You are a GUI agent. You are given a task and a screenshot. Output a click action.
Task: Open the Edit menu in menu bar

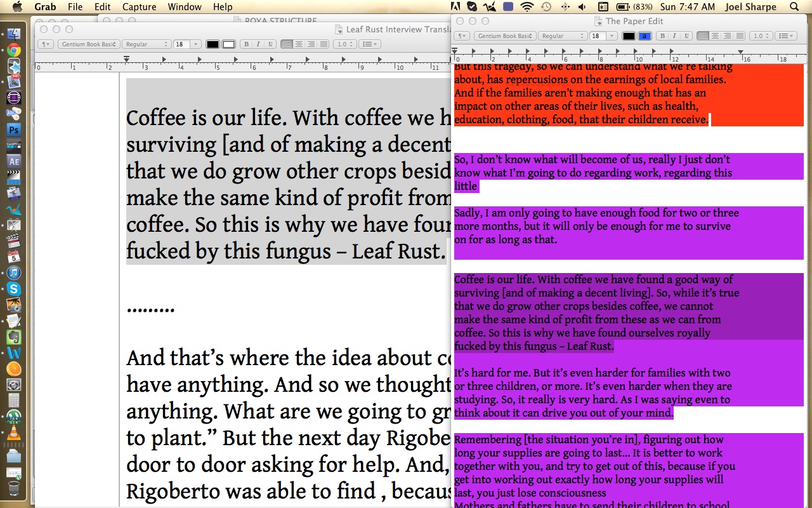click(102, 7)
